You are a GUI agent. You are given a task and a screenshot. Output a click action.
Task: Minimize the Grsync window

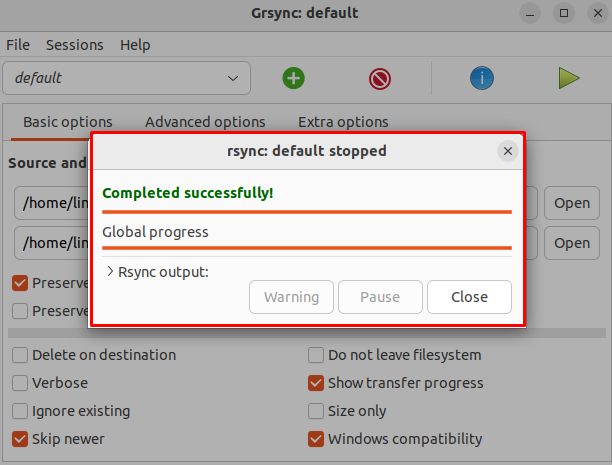coord(531,14)
